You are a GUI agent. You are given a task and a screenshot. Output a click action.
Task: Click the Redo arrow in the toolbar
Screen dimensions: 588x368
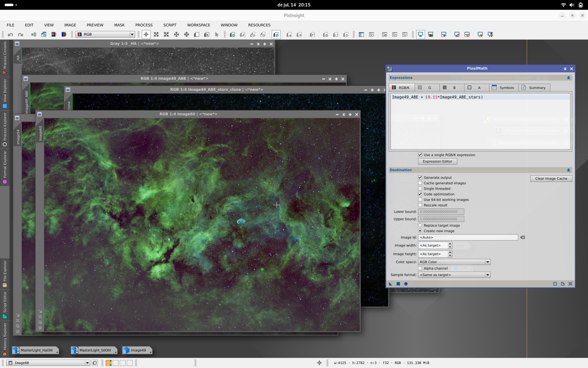click(x=21, y=34)
